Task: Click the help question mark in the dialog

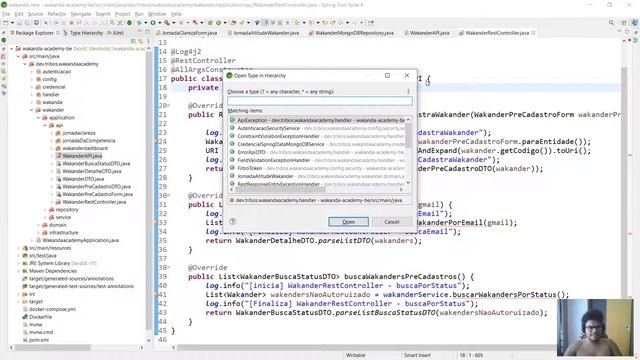Action: click(x=232, y=221)
